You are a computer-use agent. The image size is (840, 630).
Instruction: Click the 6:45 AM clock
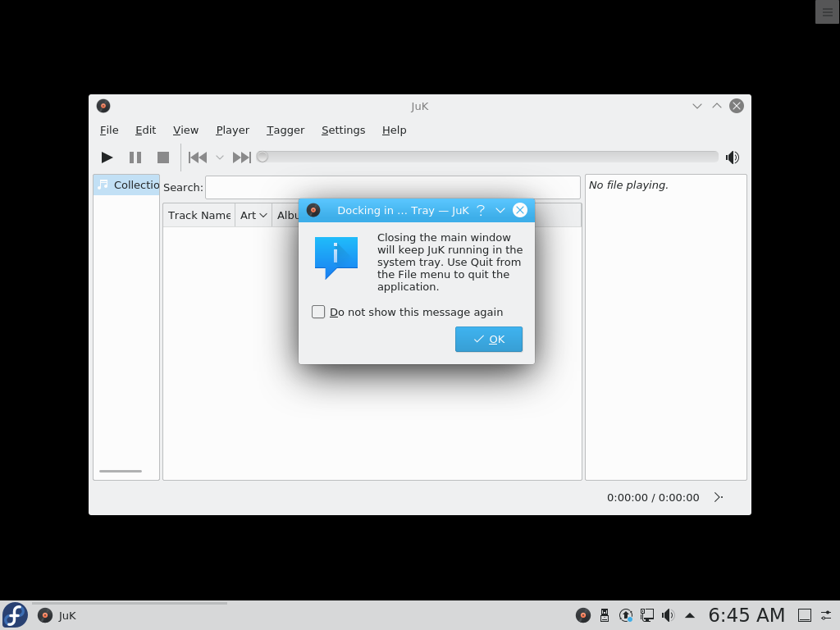coord(746,615)
